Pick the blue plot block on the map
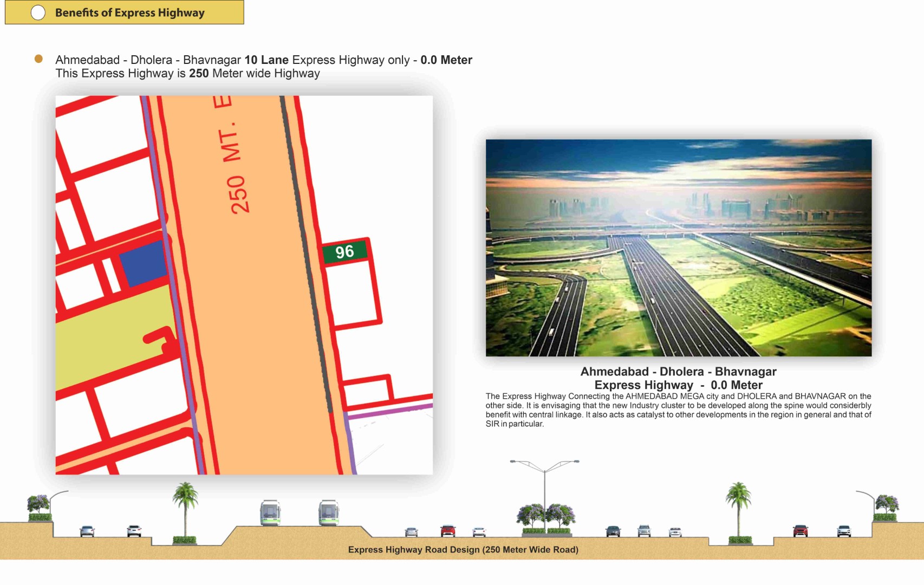Image resolution: width=924 pixels, height=585 pixels. 142,263
